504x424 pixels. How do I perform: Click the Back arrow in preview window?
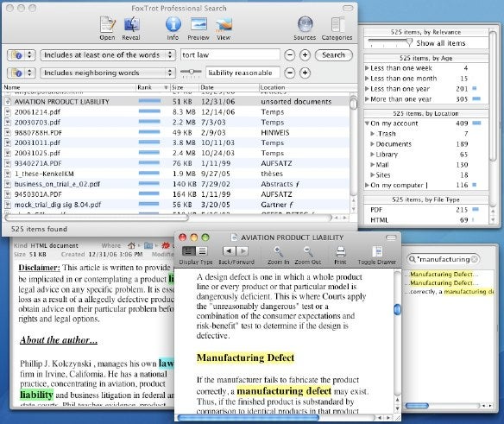[229, 251]
